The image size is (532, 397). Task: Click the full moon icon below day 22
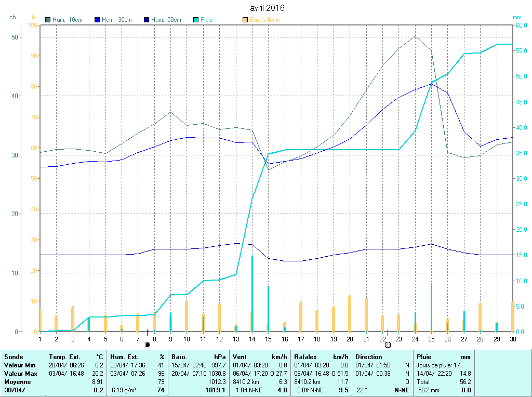(x=388, y=345)
